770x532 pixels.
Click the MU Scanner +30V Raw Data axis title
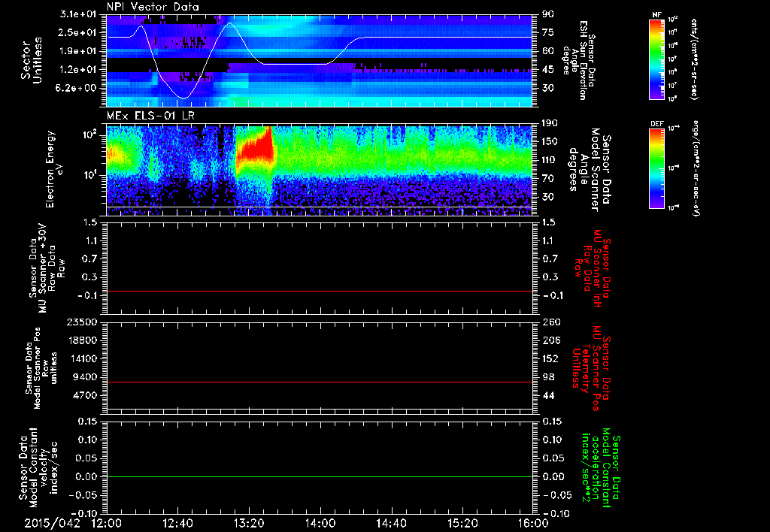47,268
